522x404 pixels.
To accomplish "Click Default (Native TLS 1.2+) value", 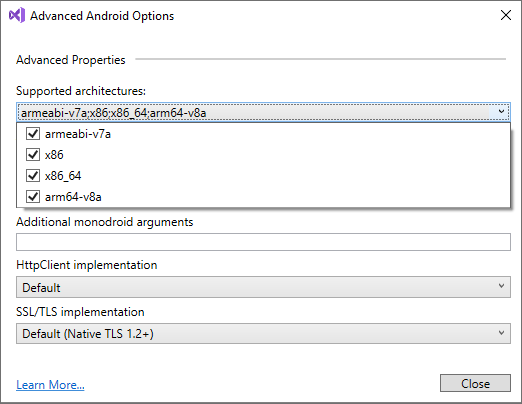I will coord(88,334).
